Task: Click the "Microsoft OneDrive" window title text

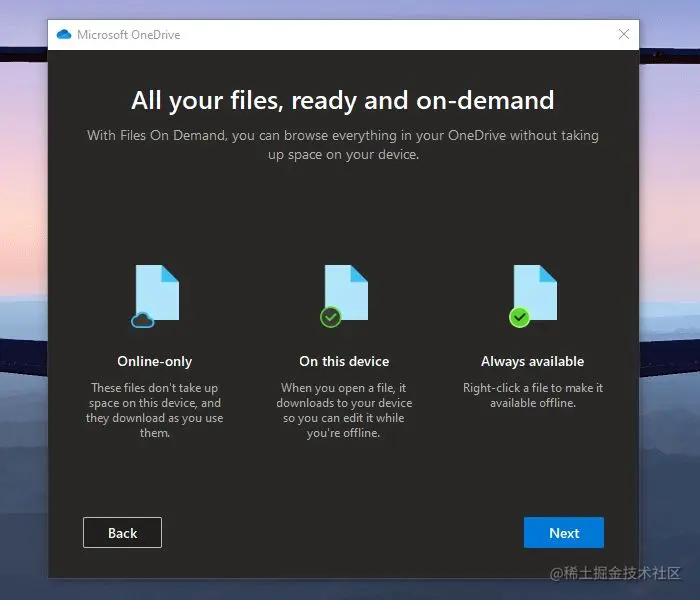Action: click(x=129, y=35)
